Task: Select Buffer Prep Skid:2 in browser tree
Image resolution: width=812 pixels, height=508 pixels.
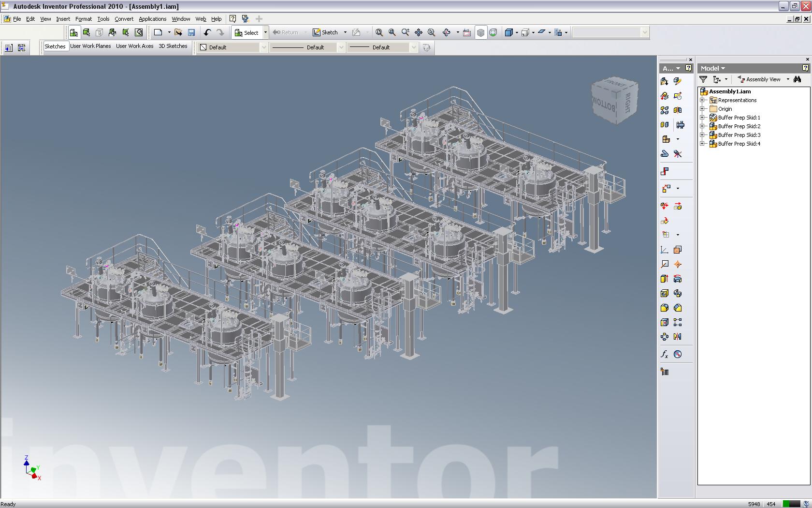Action: coord(739,126)
